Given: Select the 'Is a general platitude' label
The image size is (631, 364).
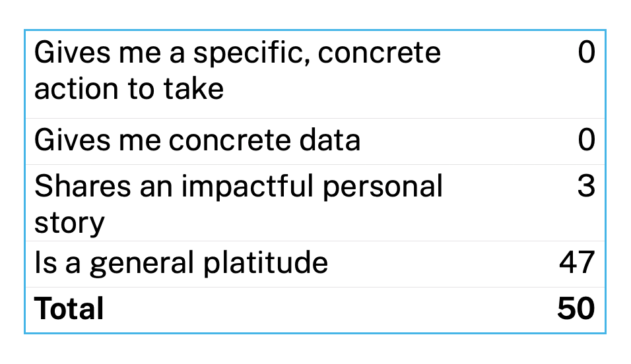Looking at the screenshot, I should pos(181,264).
